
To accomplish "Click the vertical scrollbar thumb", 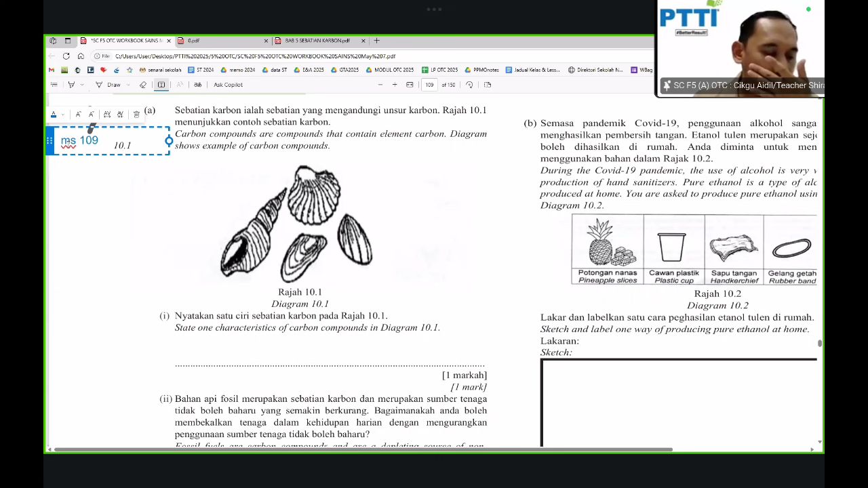I will [x=820, y=344].
